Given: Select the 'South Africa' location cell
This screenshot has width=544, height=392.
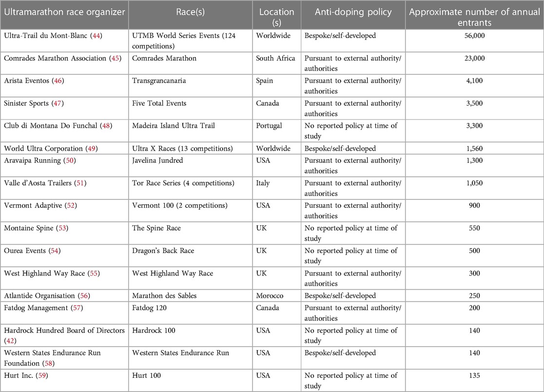Looking at the screenshot, I should click(x=277, y=63).
